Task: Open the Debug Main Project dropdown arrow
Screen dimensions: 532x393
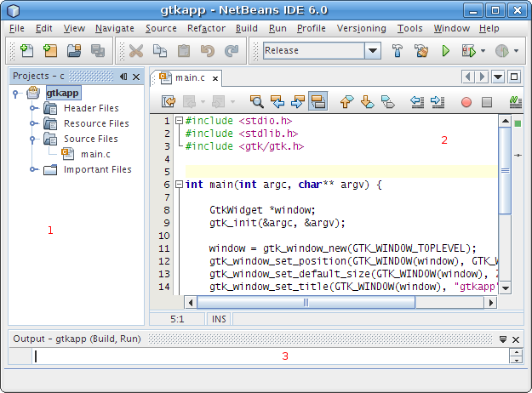Action: click(x=483, y=51)
